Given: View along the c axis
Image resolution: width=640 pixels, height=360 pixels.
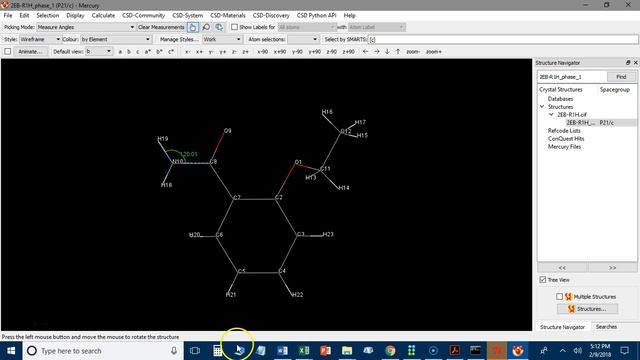Looking at the screenshot, I should click(x=138, y=52).
